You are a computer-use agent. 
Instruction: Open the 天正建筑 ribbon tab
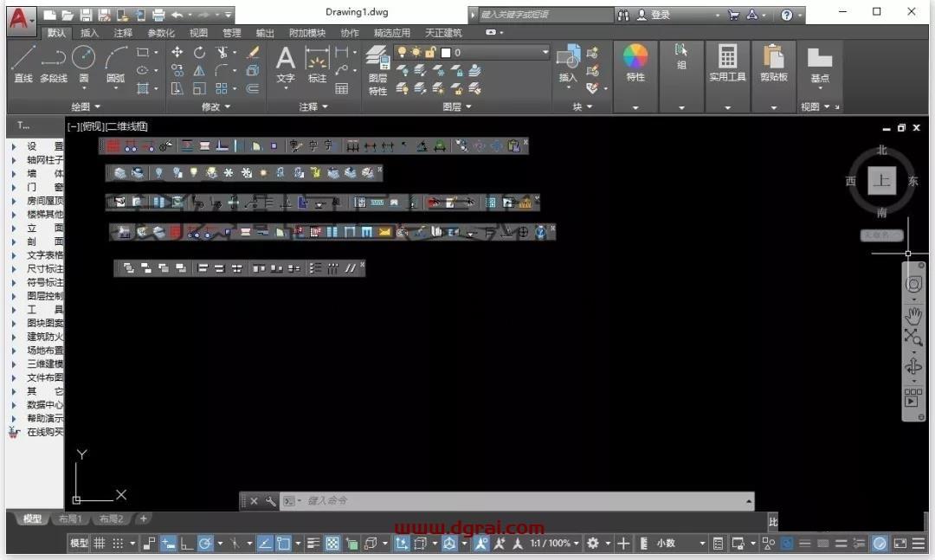click(x=443, y=33)
